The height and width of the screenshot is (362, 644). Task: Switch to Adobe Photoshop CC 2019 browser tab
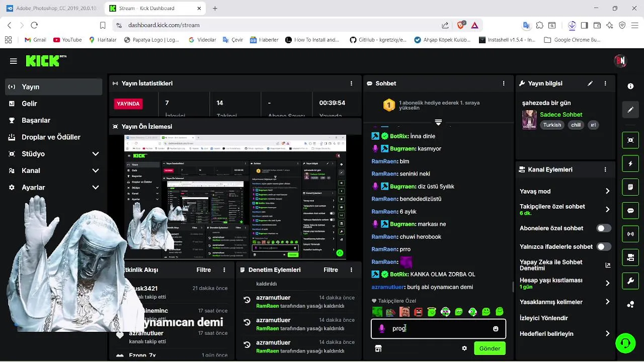tap(52, 9)
